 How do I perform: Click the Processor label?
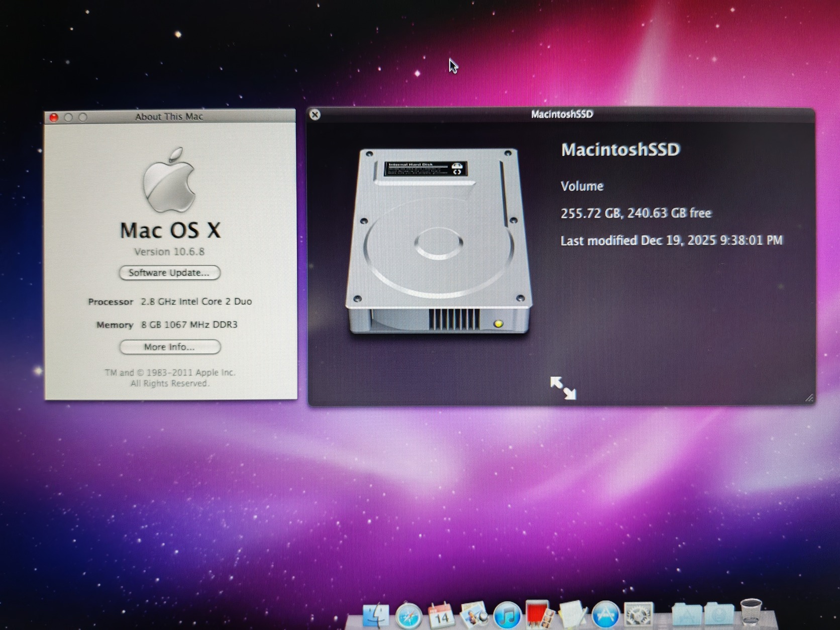point(111,302)
